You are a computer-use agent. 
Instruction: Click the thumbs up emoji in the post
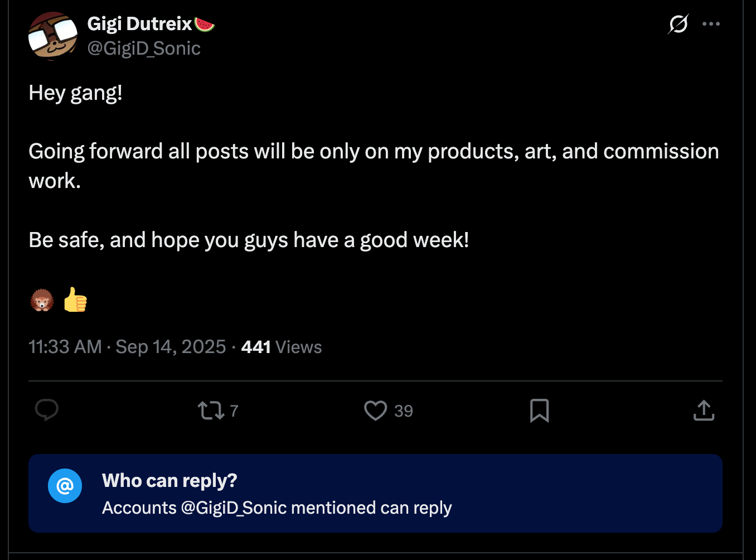click(x=75, y=300)
